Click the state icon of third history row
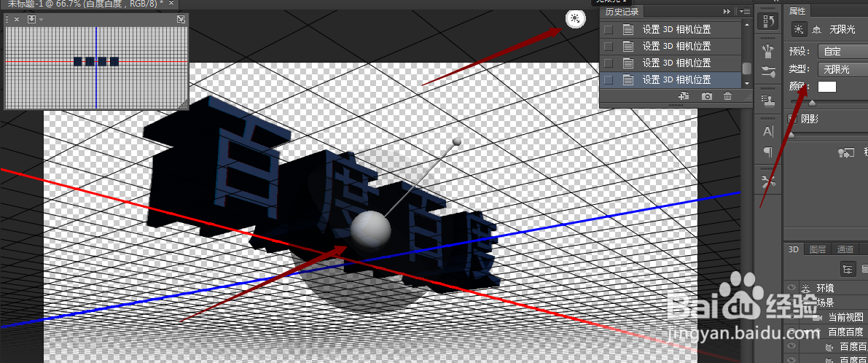 tap(627, 63)
